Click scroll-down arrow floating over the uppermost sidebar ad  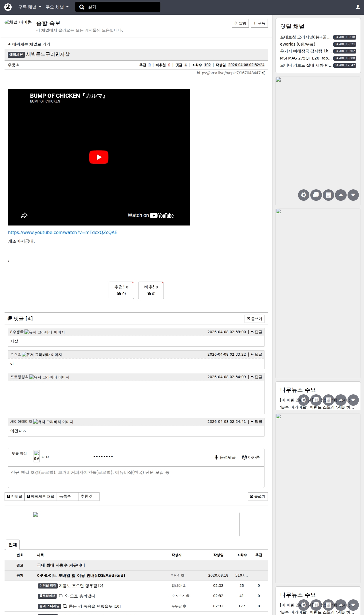pos(353,195)
